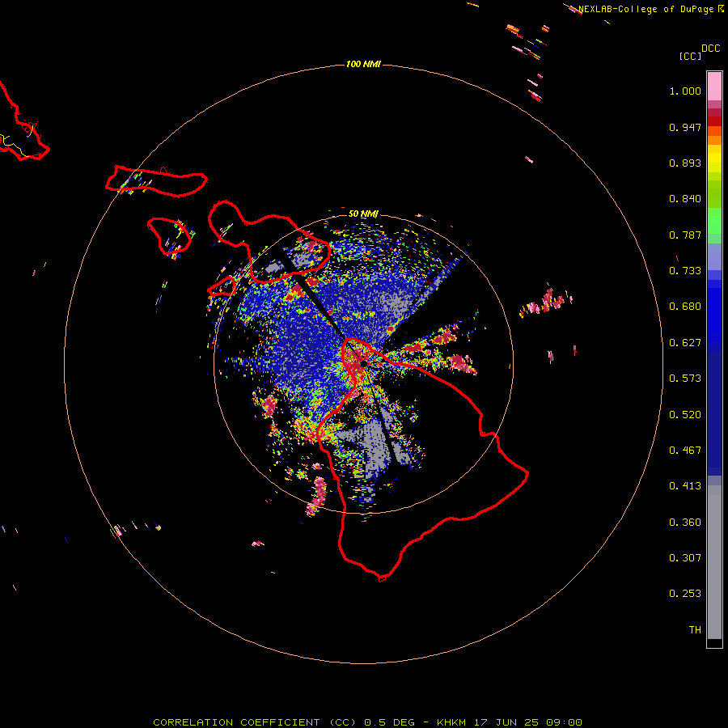The width and height of the screenshot is (728, 728).
Task: Click the TH threshold label
Action: (695, 630)
